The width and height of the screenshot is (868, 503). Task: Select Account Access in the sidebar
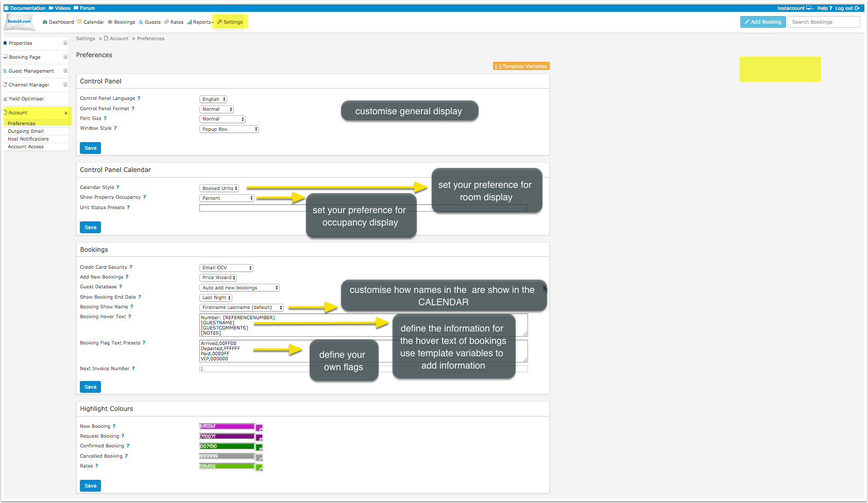pos(26,147)
